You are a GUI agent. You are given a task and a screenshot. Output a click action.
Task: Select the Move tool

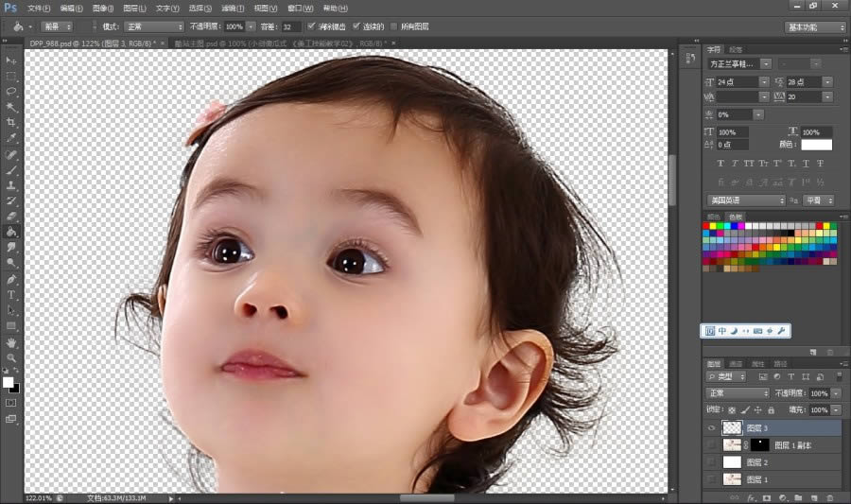(11, 61)
